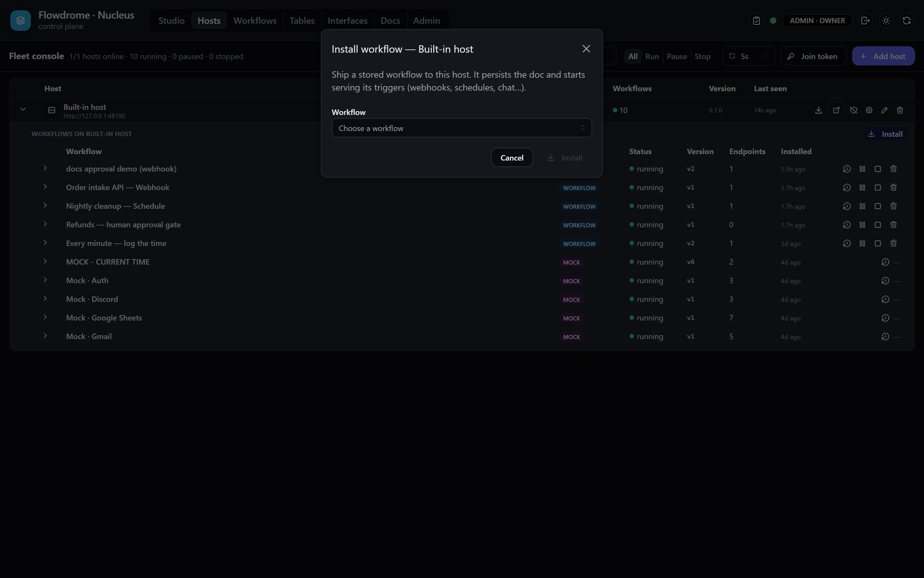Stop the docs approval demo workflow
Image resolution: width=924 pixels, height=578 pixels.
[x=878, y=169]
